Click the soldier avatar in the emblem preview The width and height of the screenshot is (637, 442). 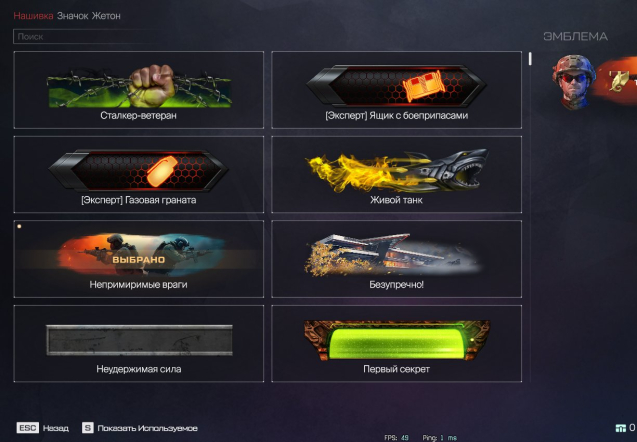[x=573, y=81]
